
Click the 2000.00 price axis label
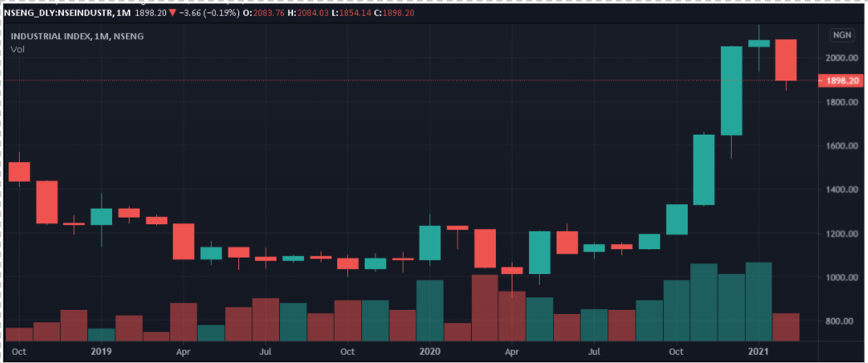841,58
